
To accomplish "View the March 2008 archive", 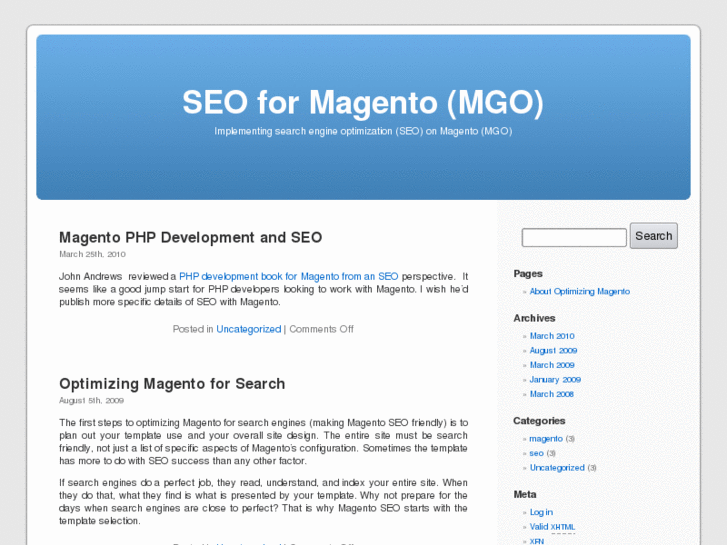I will tap(552, 394).
